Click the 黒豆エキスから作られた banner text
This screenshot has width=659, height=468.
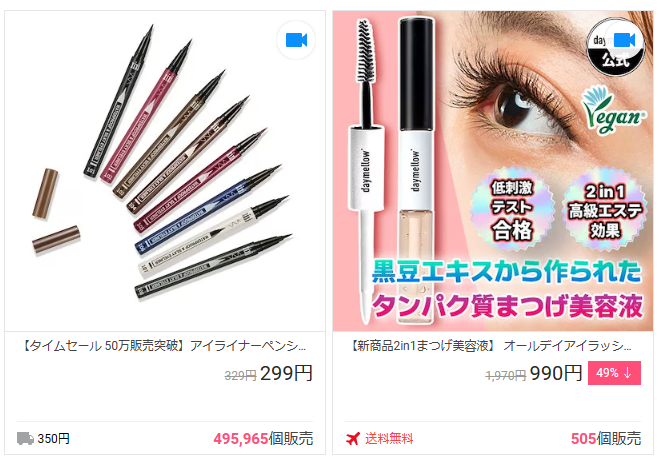tap(506, 272)
